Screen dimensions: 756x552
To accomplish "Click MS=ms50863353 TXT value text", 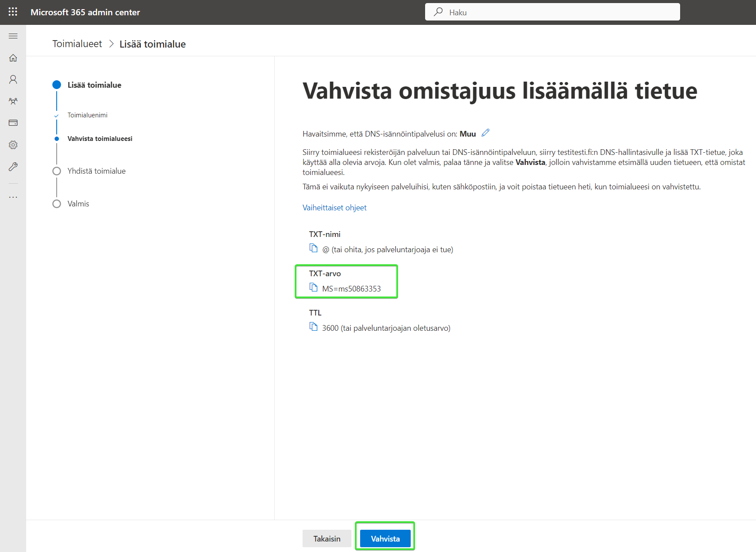I will tap(351, 289).
